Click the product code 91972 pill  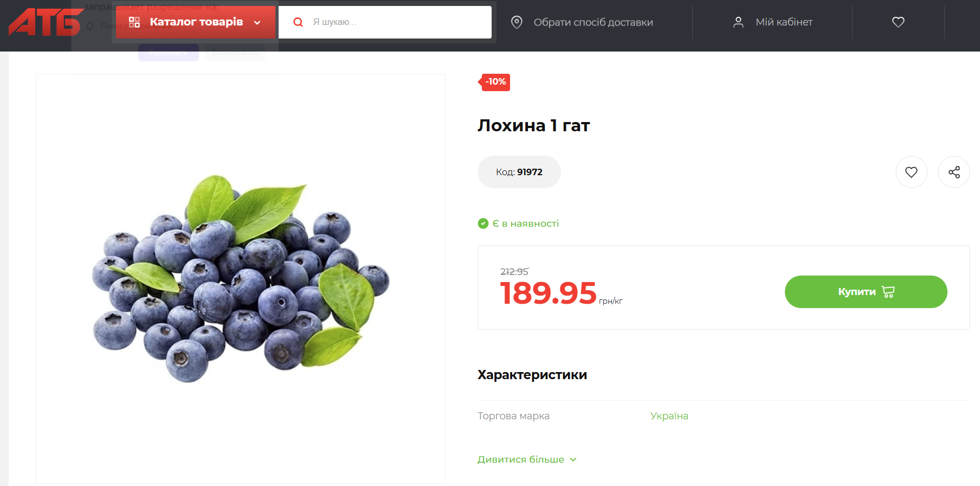519,172
